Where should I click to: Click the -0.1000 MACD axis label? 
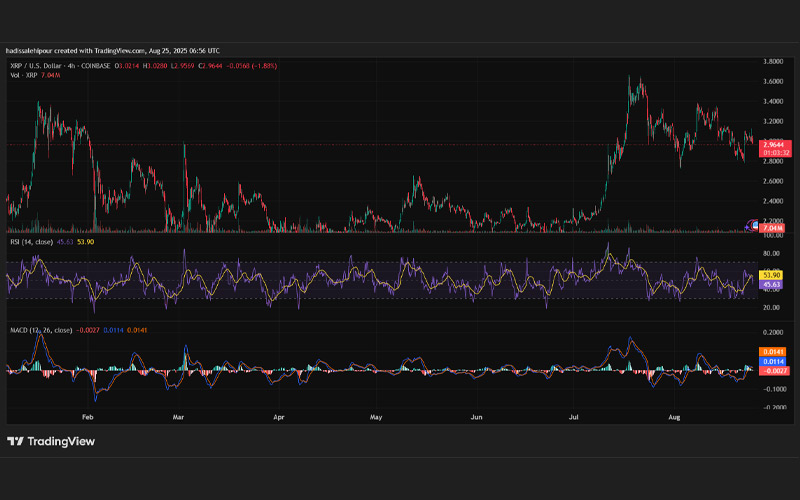[x=773, y=389]
